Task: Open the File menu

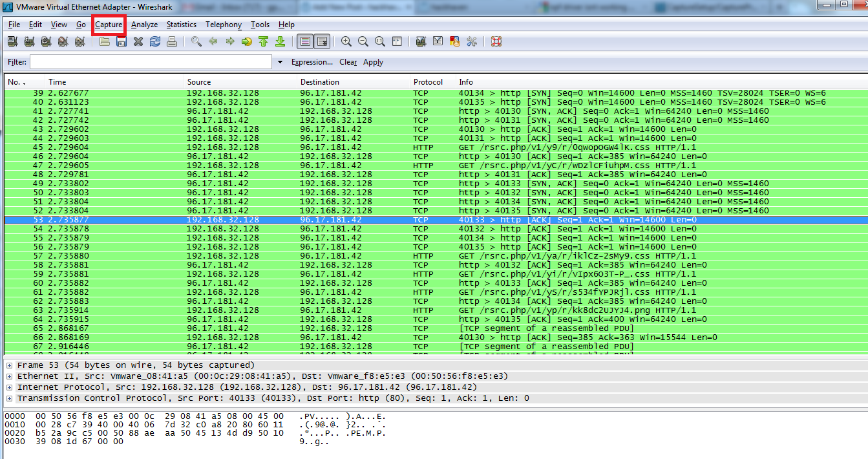Action: tap(14, 25)
